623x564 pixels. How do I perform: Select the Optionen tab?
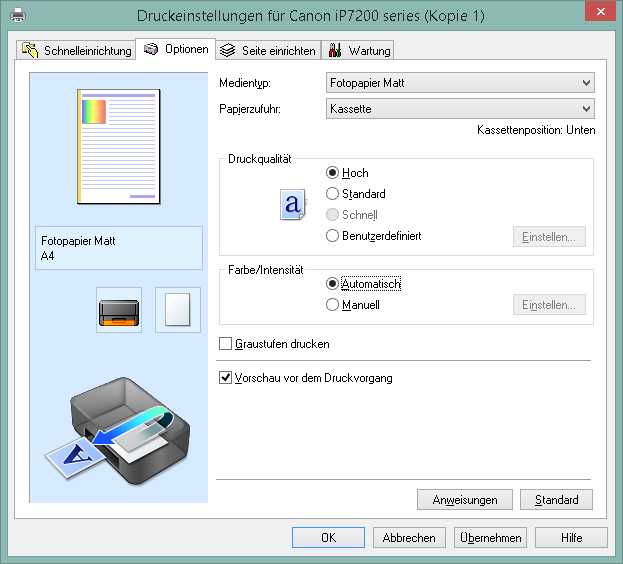tap(176, 49)
